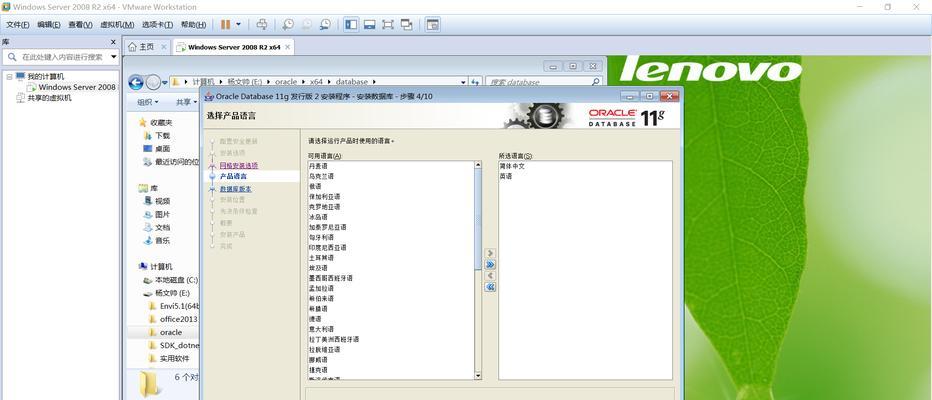Open the 选项卡(T) menu

tap(158, 25)
